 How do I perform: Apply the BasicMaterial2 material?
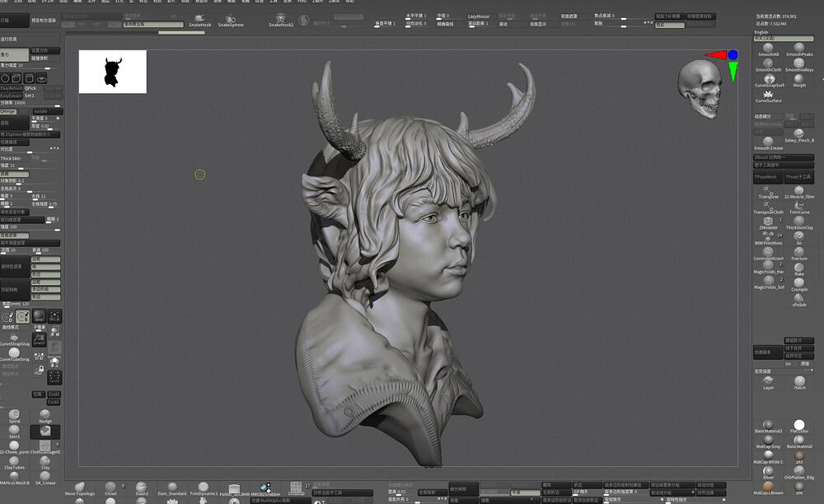click(768, 427)
